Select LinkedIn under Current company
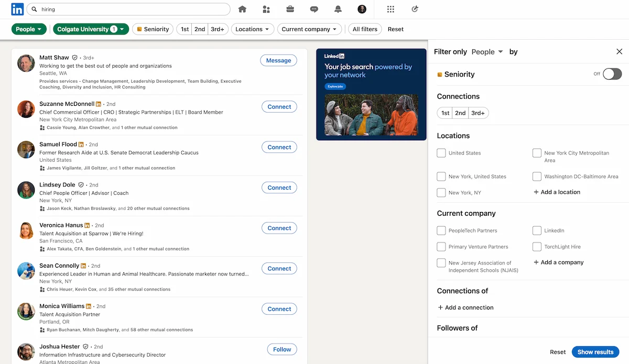 tap(537, 230)
